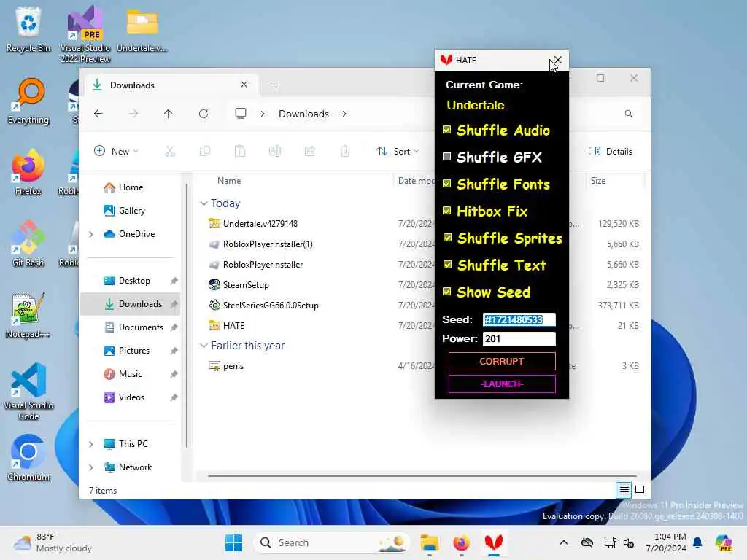
Task: Select the Recycle Bin desktop icon
Action: [28, 29]
